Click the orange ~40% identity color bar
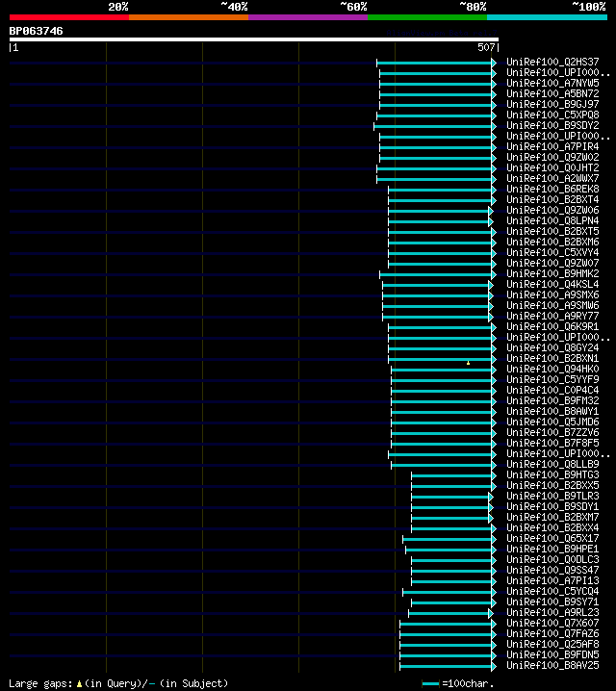This screenshot has width=616, height=691. point(189,17)
